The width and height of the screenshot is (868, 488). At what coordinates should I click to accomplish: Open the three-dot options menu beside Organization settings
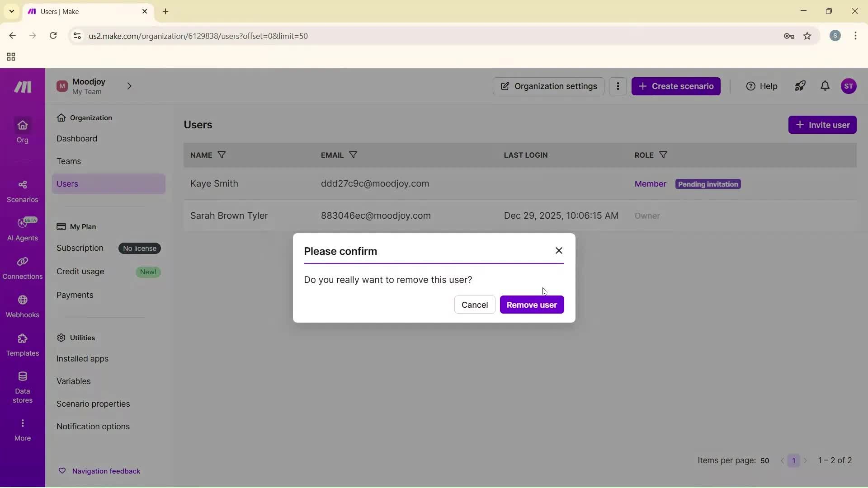coord(618,86)
